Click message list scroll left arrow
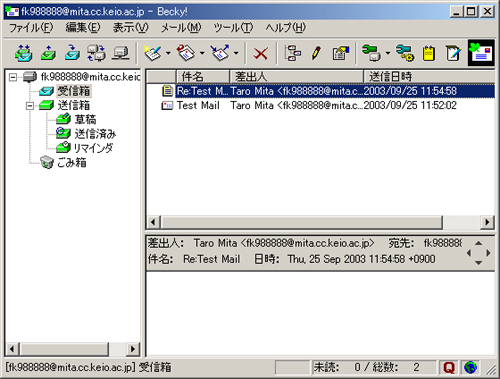 click(153, 222)
